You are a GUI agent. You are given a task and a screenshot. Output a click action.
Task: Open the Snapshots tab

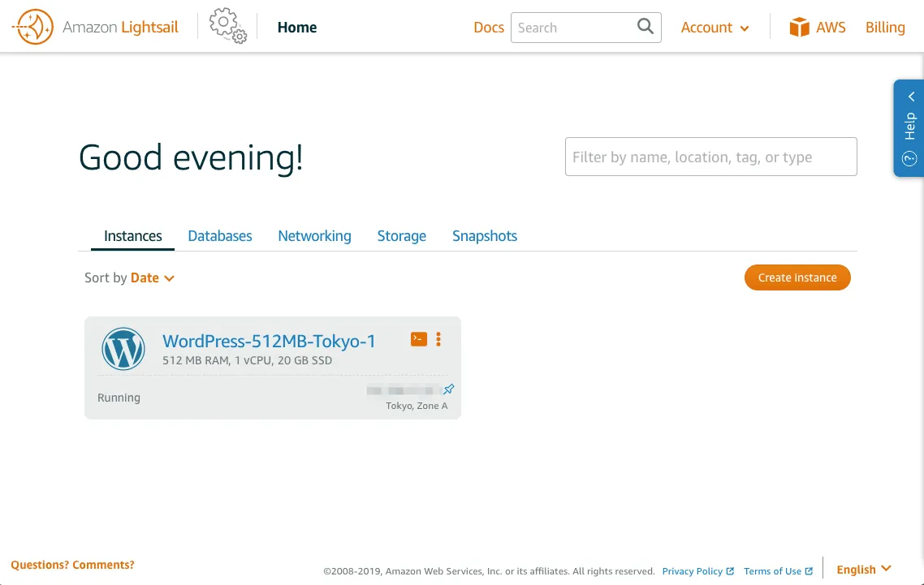click(485, 236)
